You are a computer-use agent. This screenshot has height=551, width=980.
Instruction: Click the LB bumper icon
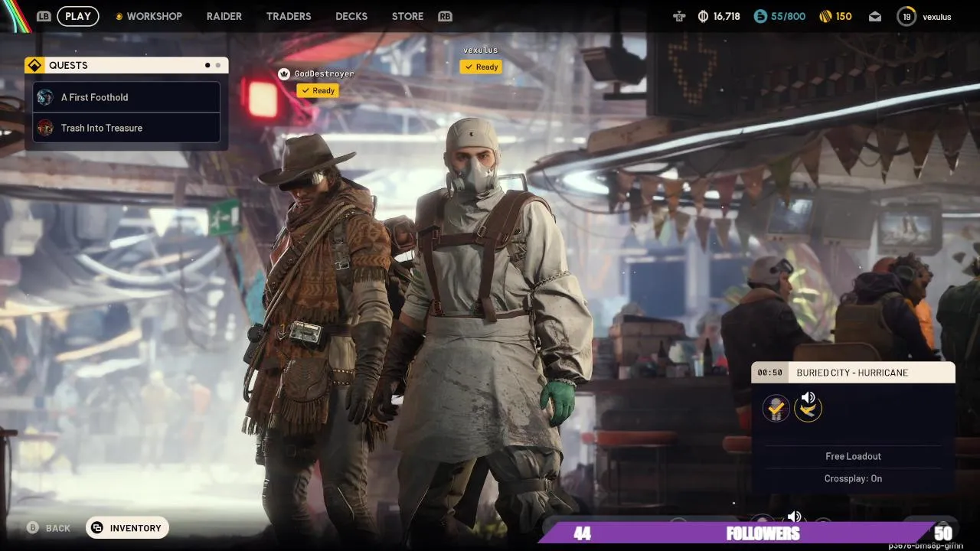[x=44, y=16]
